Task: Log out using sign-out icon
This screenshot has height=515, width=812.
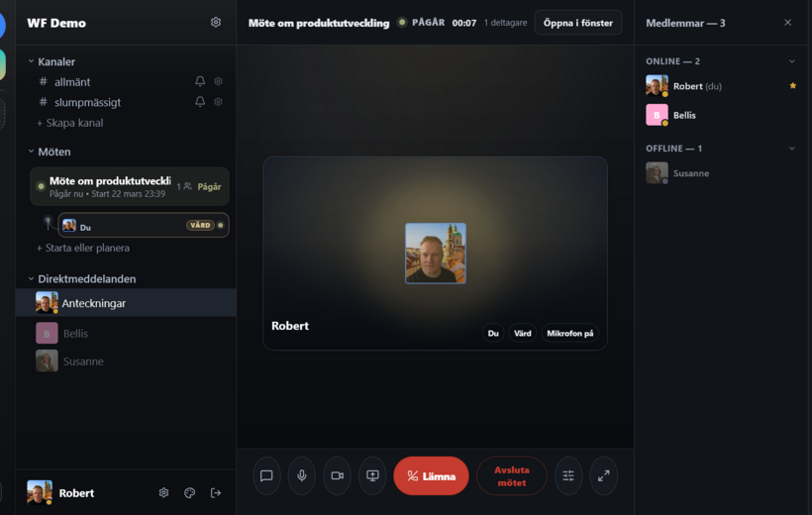Action: pyautogui.click(x=216, y=492)
